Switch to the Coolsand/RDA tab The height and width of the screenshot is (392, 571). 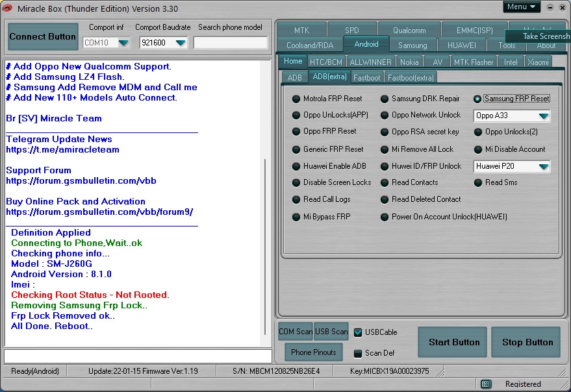point(310,45)
